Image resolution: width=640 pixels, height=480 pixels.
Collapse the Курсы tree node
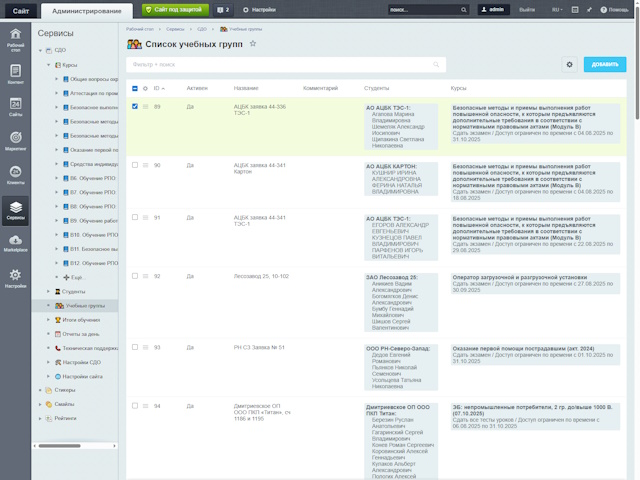click(49, 65)
